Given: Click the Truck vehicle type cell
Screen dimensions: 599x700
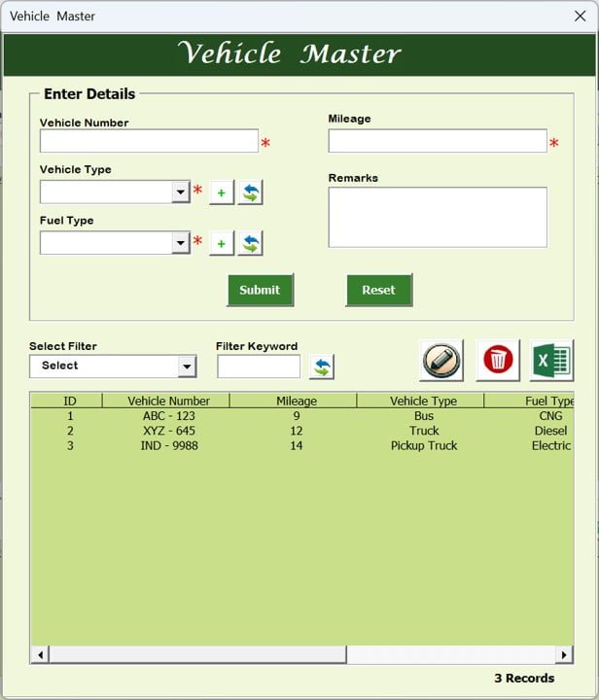Looking at the screenshot, I should tap(424, 431).
